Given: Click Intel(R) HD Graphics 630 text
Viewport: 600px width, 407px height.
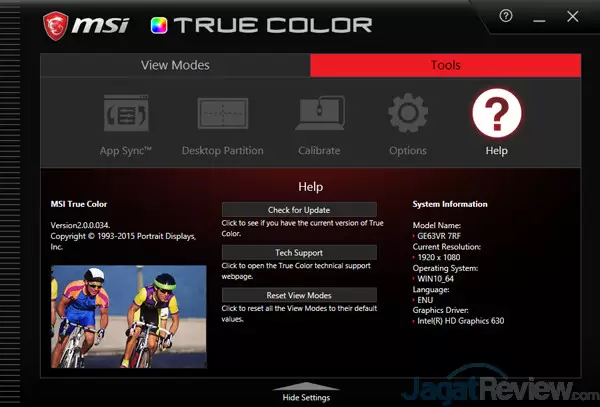Looking at the screenshot, I should tap(461, 321).
